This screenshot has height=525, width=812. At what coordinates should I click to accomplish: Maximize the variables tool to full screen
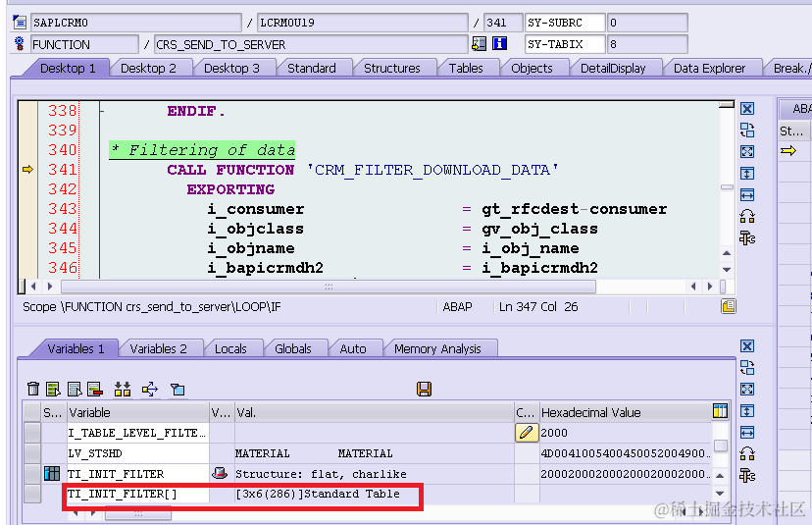[746, 390]
